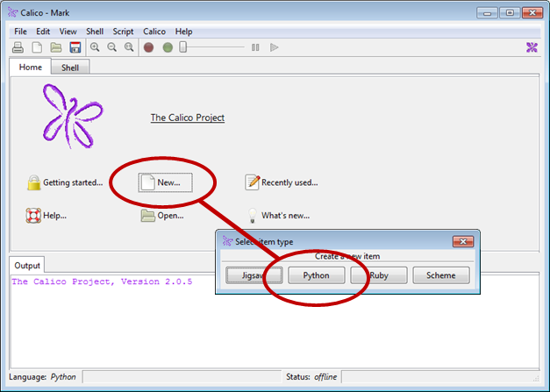Choose Scheme in Select item type dialog
The width and height of the screenshot is (550, 392).
(441, 275)
